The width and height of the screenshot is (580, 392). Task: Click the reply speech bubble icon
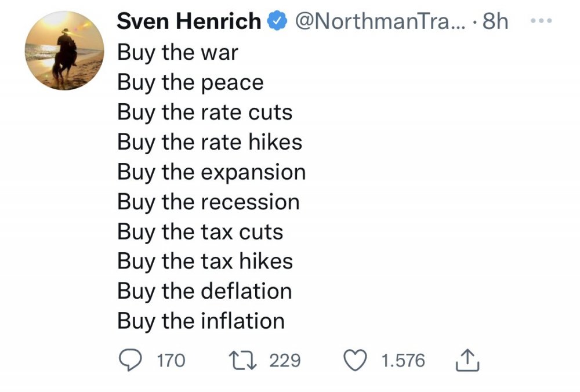point(130,361)
